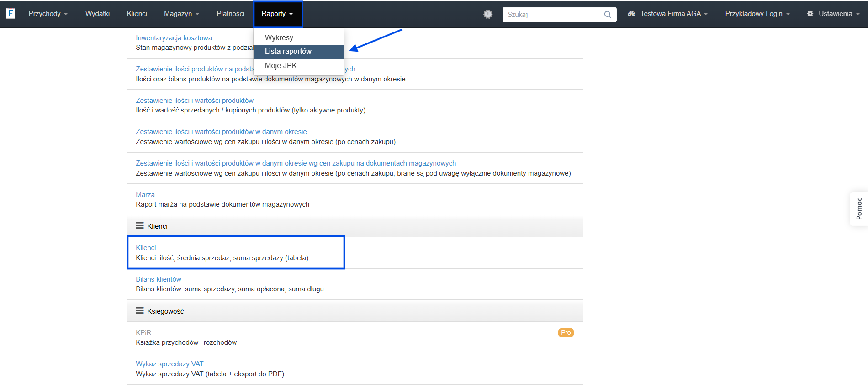Open the Bilans klientów report
The image size is (868, 385).
click(x=159, y=279)
